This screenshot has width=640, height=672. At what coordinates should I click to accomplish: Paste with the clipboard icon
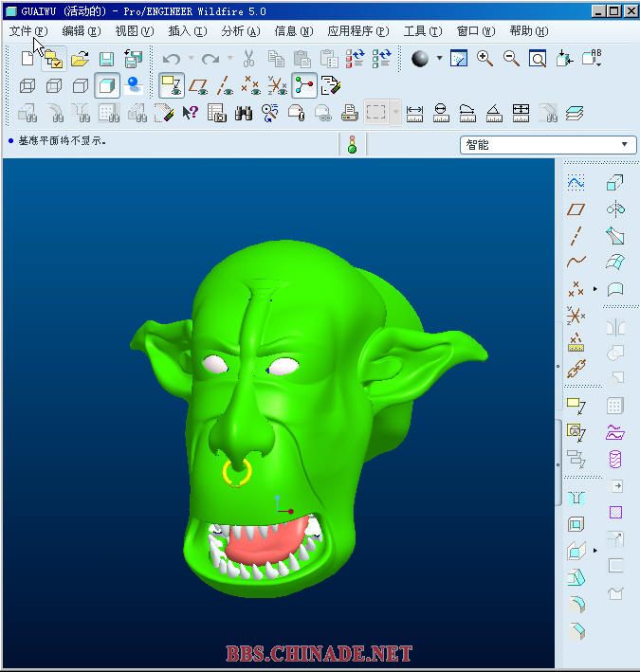[x=302, y=59]
